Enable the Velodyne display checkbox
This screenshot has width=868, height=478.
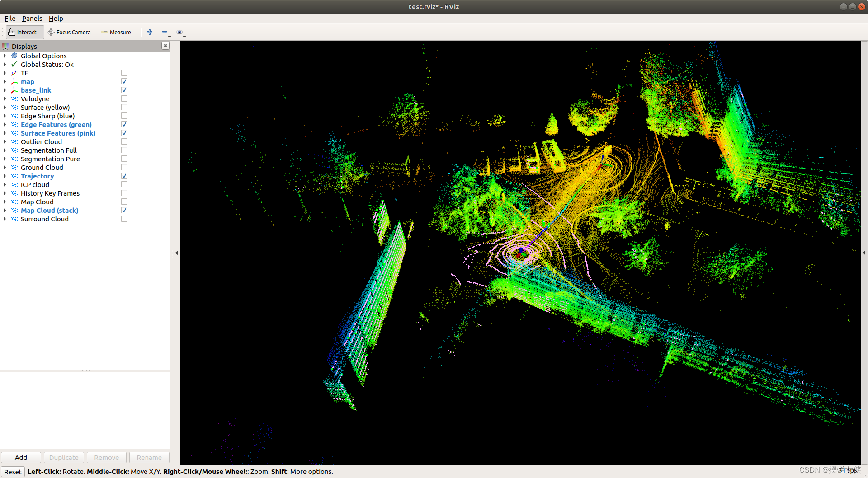[x=124, y=98]
